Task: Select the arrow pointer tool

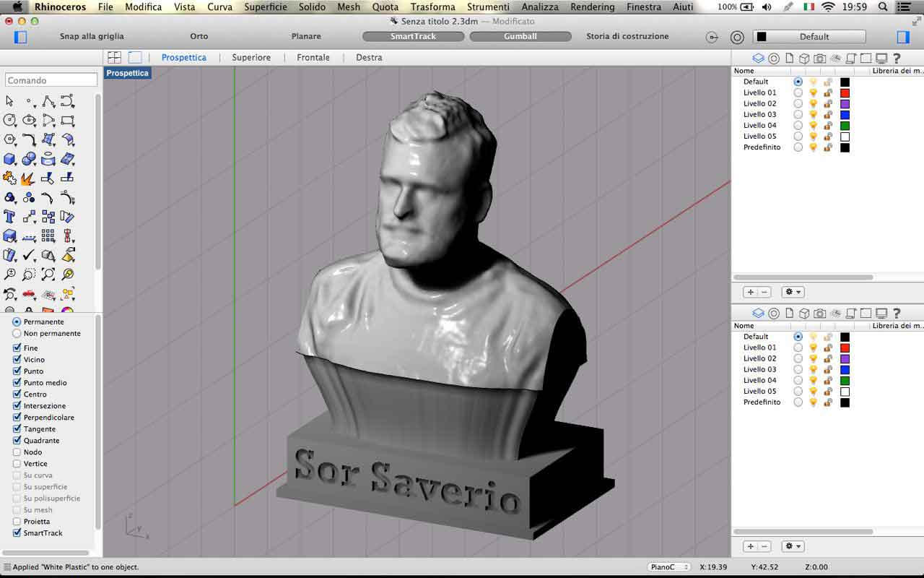Action: click(x=9, y=102)
